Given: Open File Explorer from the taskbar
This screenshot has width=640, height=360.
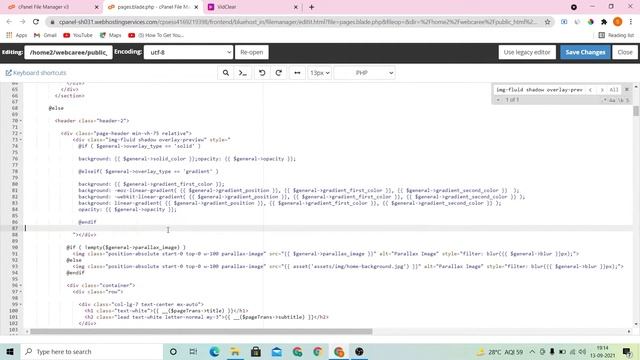Looking at the screenshot, I should 235,351.
